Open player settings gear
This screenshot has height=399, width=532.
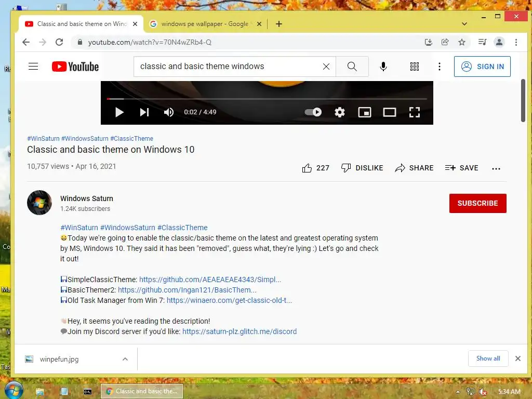tap(340, 112)
